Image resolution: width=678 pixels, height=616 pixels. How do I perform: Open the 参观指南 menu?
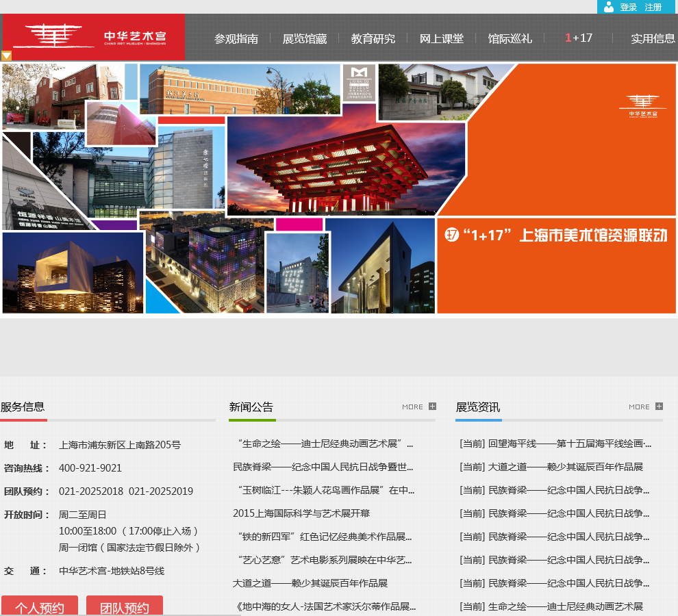(x=236, y=39)
